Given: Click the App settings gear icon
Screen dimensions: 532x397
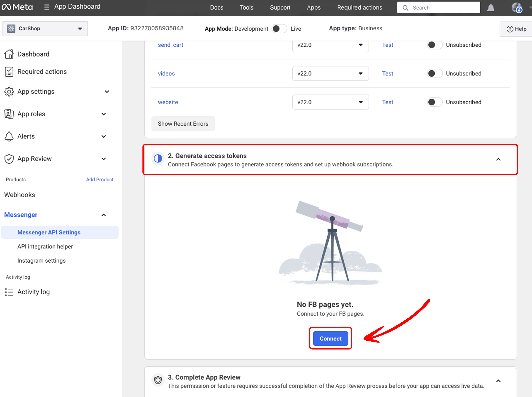Looking at the screenshot, I should [9, 92].
